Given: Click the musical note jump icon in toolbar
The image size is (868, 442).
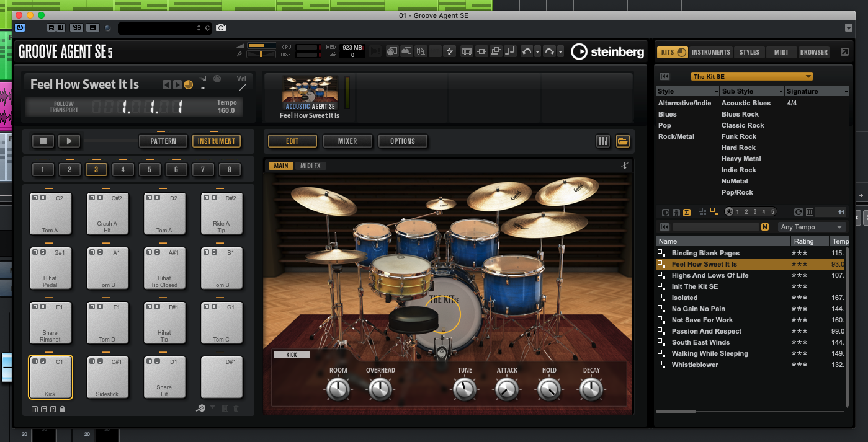Looking at the screenshot, I should pyautogui.click(x=510, y=51).
